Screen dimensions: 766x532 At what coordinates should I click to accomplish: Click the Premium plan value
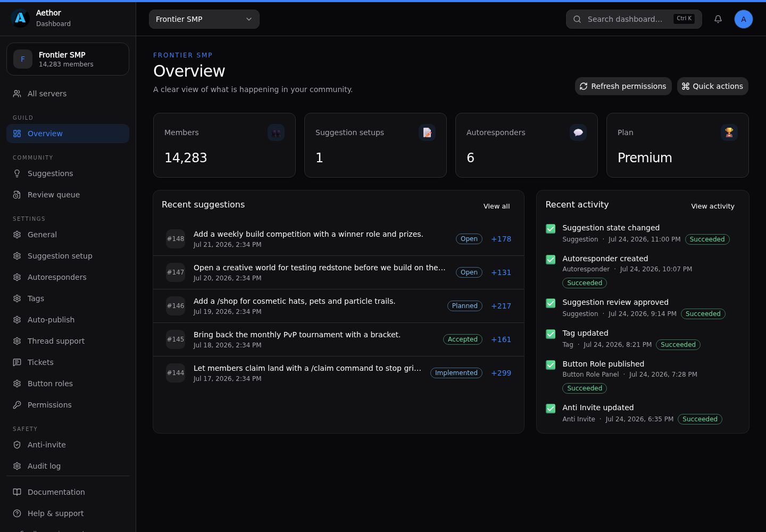pos(645,158)
